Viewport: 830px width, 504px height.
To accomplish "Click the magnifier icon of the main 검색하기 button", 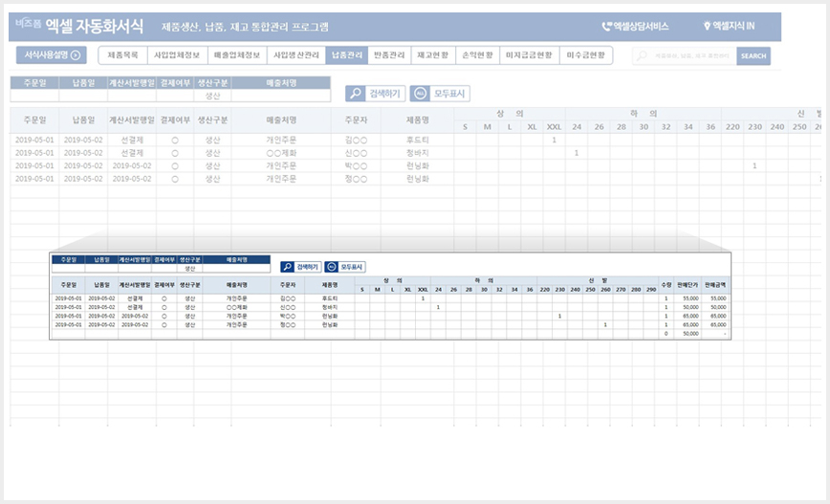I will click(x=355, y=94).
